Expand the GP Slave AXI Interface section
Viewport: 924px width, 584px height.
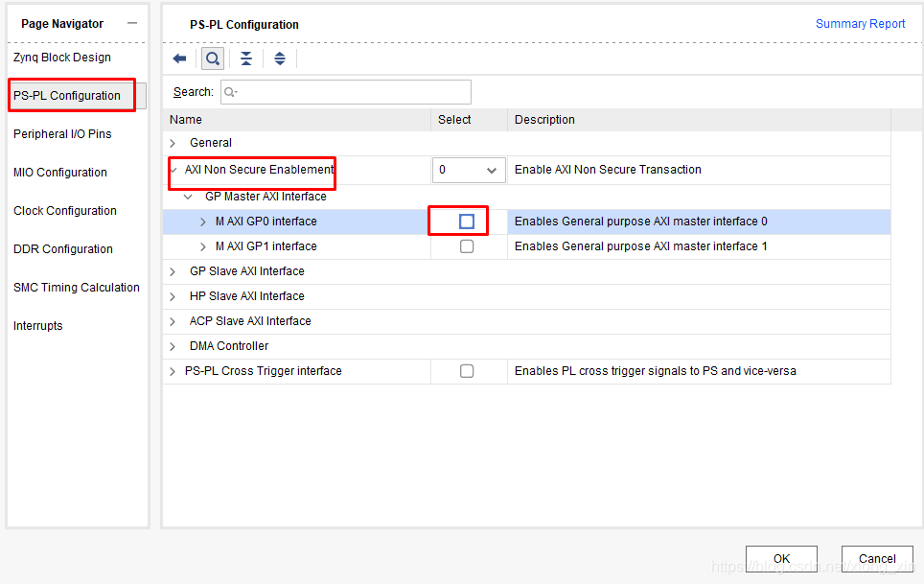173,271
